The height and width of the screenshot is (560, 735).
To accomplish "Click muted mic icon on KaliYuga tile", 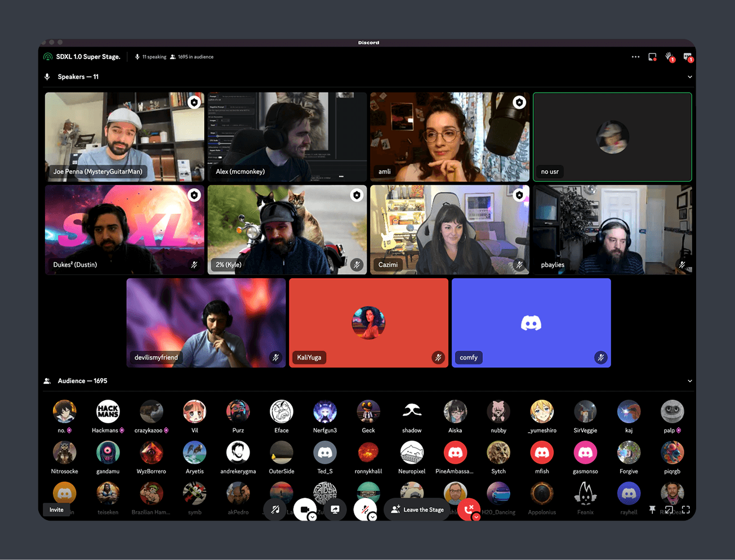I will tap(438, 357).
